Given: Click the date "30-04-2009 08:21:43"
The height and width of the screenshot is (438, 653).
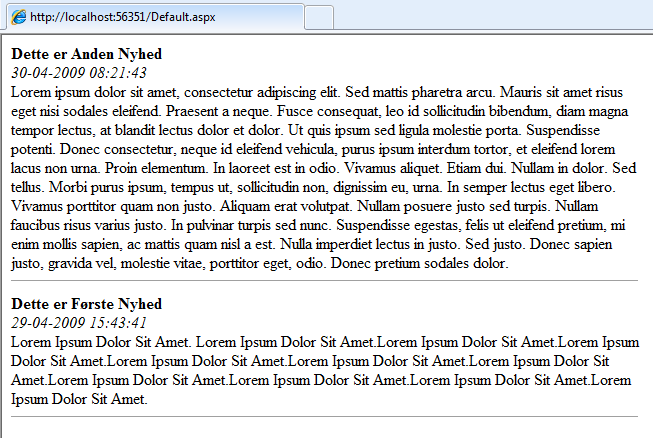Looking at the screenshot, I should pos(79,73).
